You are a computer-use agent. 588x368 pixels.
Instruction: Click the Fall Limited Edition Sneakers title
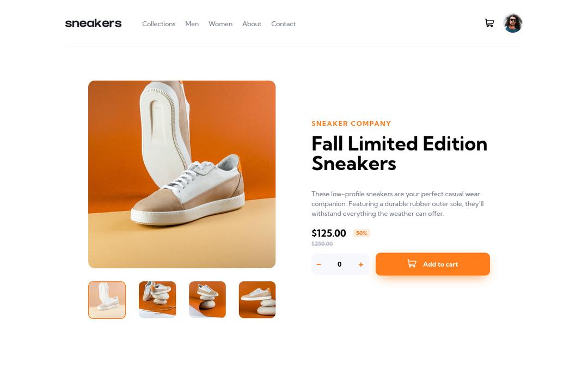click(400, 154)
